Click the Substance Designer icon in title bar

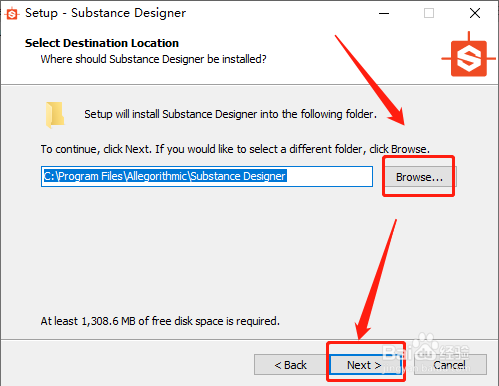(x=12, y=14)
